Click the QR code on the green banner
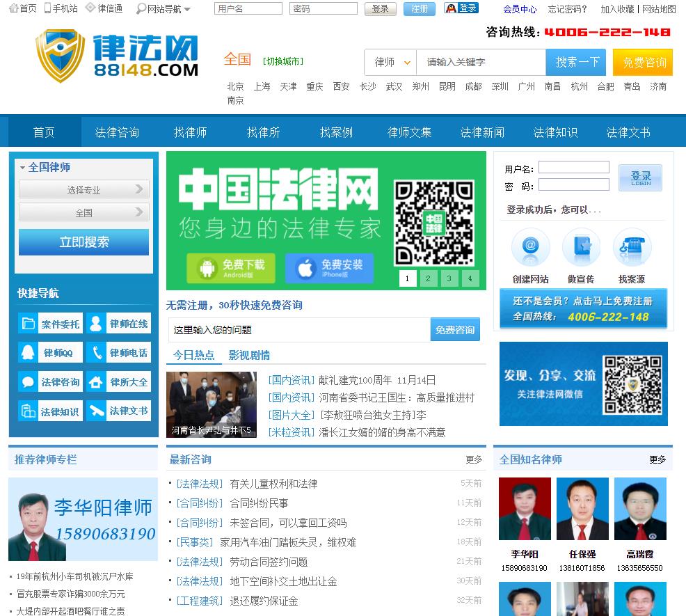 (x=434, y=223)
